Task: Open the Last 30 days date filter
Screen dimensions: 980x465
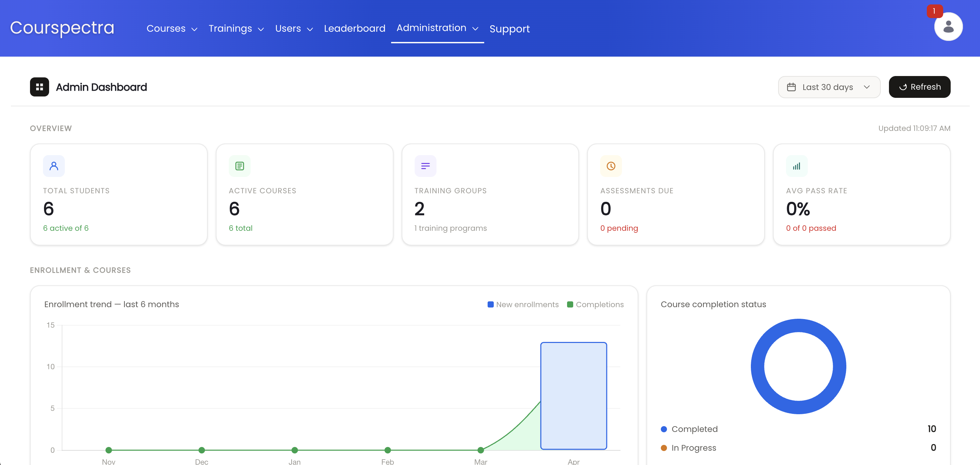Action: coord(829,87)
